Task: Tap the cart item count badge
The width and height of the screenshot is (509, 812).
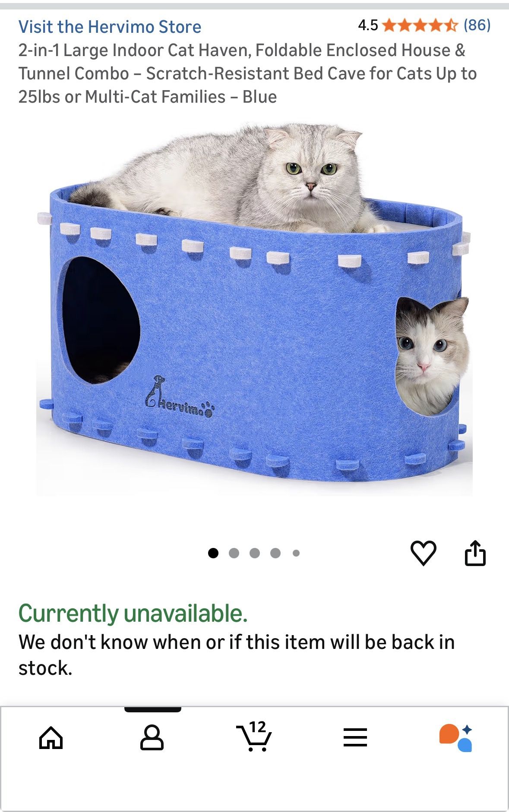Action: click(257, 727)
